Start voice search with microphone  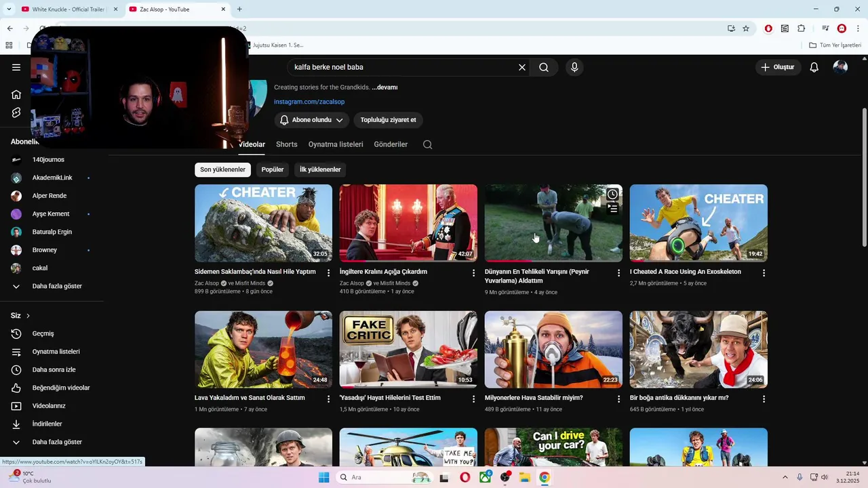click(574, 67)
